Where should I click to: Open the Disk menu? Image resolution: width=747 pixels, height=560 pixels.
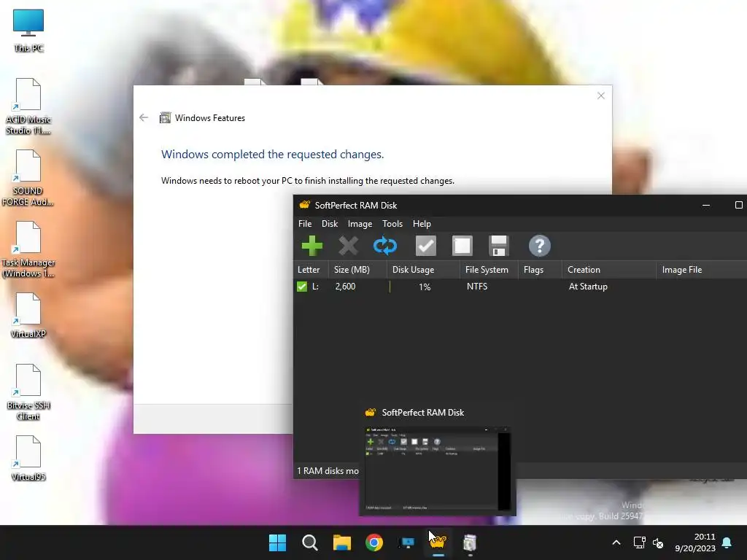(x=330, y=224)
